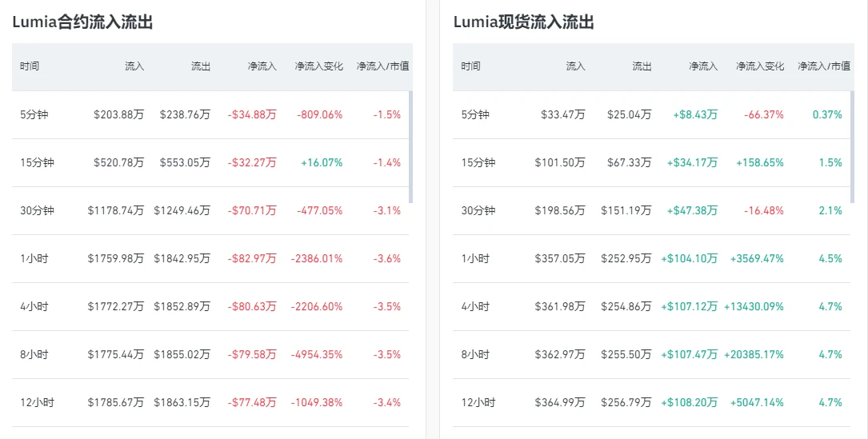
Task: Click the Lumia合约流入流出 heading
Action: (x=82, y=22)
